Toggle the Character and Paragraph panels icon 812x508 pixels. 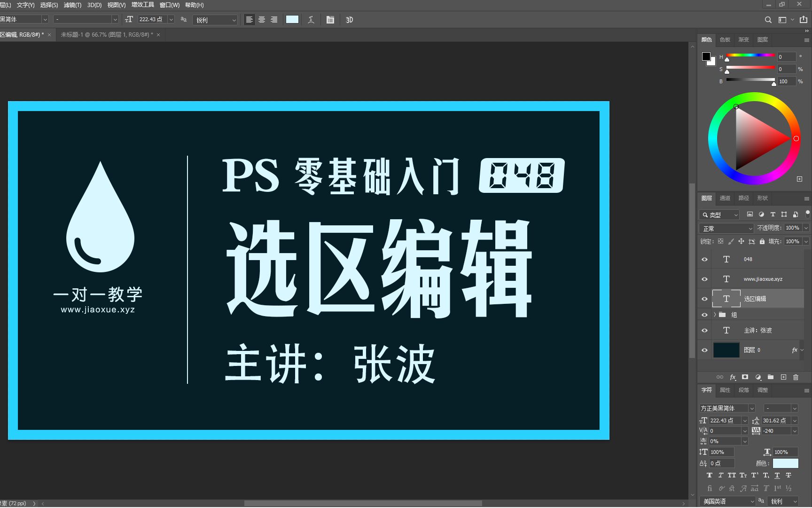pos(330,20)
